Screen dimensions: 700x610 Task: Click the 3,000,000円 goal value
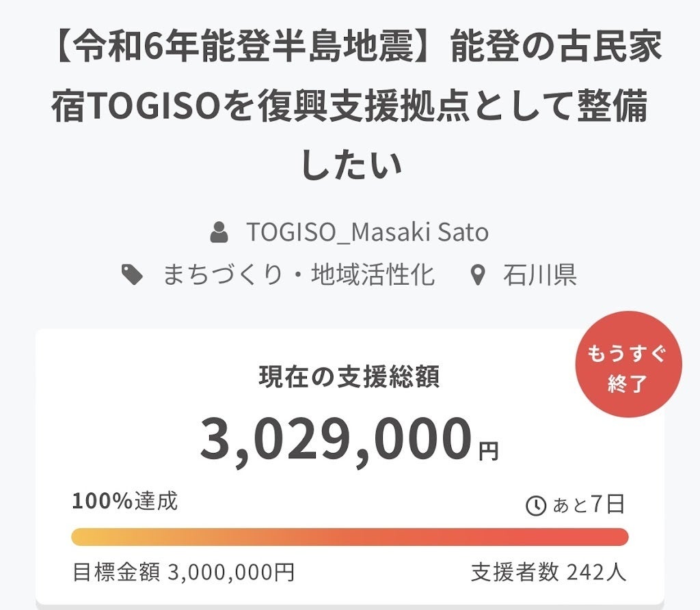(x=230, y=572)
